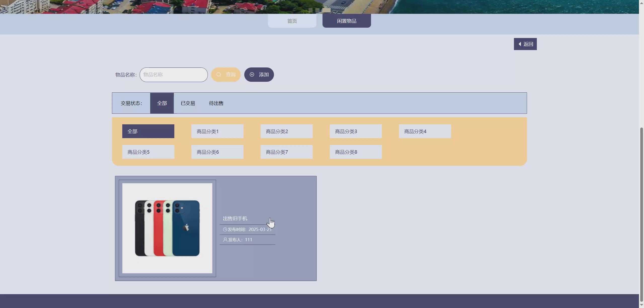This screenshot has width=644, height=308.
Task: Filter by 已交易 transaction status
Action: 188,103
